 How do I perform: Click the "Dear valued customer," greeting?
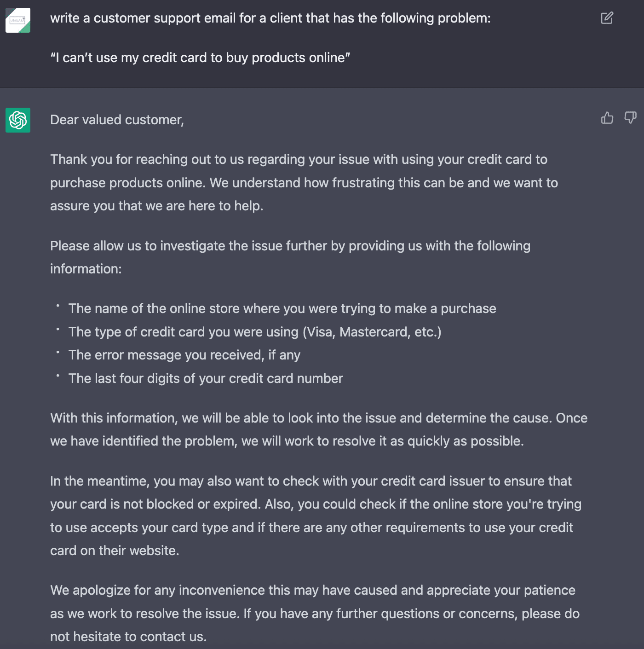(117, 120)
